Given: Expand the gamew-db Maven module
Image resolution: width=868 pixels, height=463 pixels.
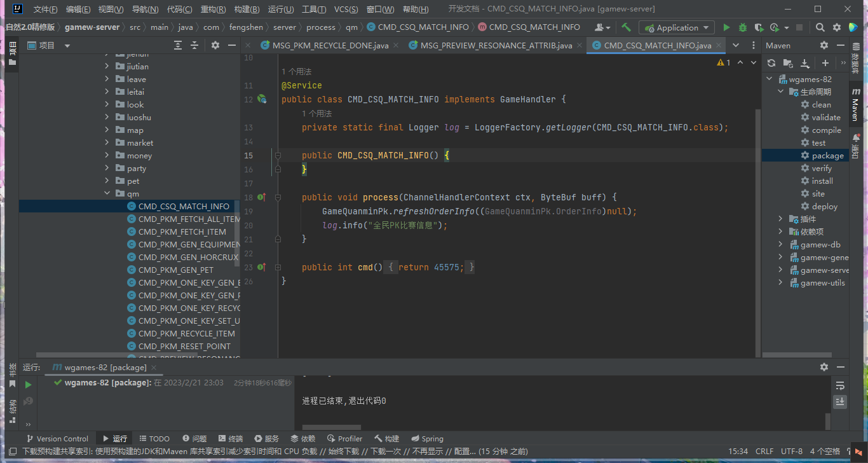Looking at the screenshot, I should point(780,244).
